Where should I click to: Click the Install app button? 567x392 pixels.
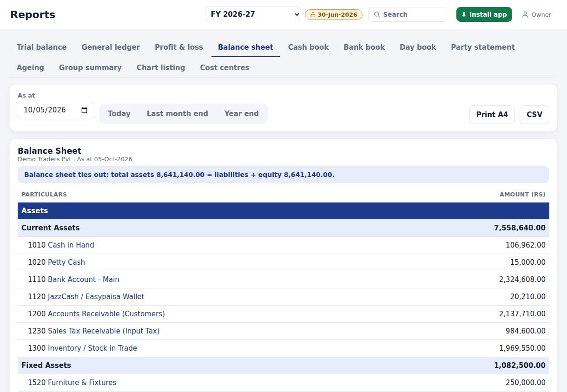pos(484,14)
